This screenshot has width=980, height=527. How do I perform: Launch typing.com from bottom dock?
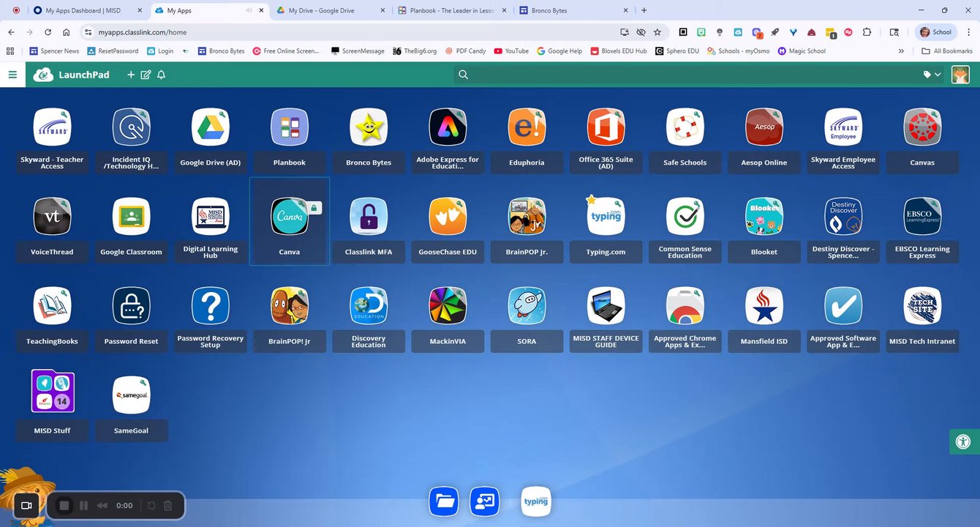[x=536, y=501]
